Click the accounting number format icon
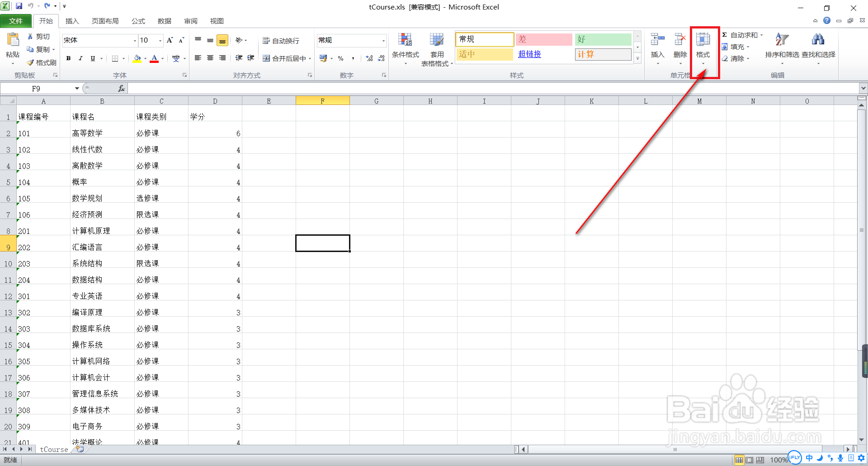 coord(323,58)
